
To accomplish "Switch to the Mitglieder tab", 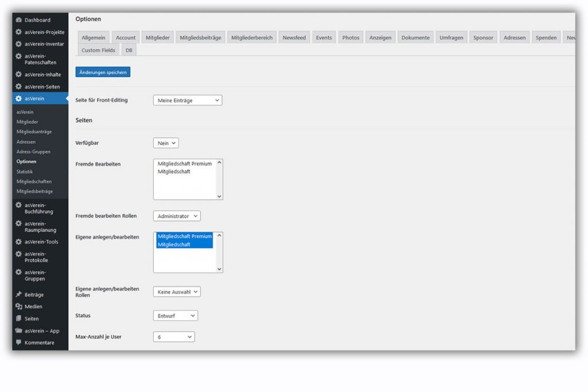I will (x=157, y=37).
